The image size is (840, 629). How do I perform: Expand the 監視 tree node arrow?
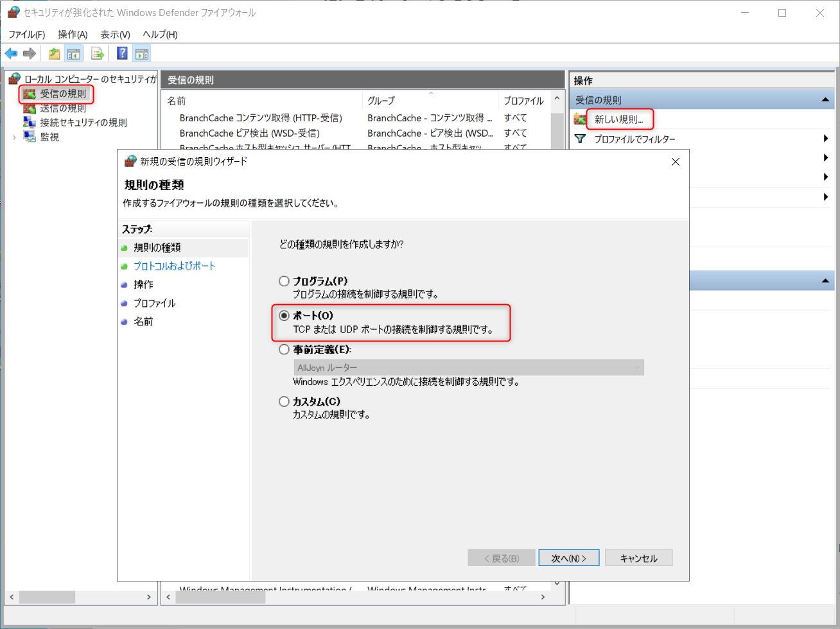14,137
